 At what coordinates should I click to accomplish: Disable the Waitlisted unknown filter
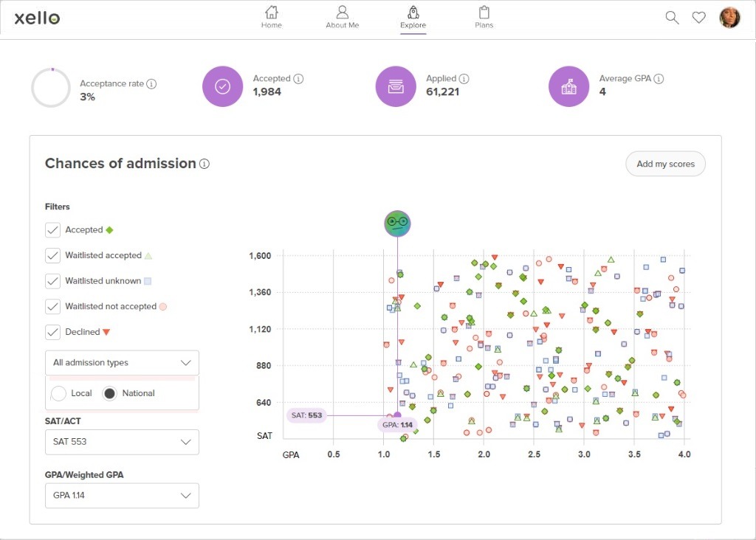point(52,280)
